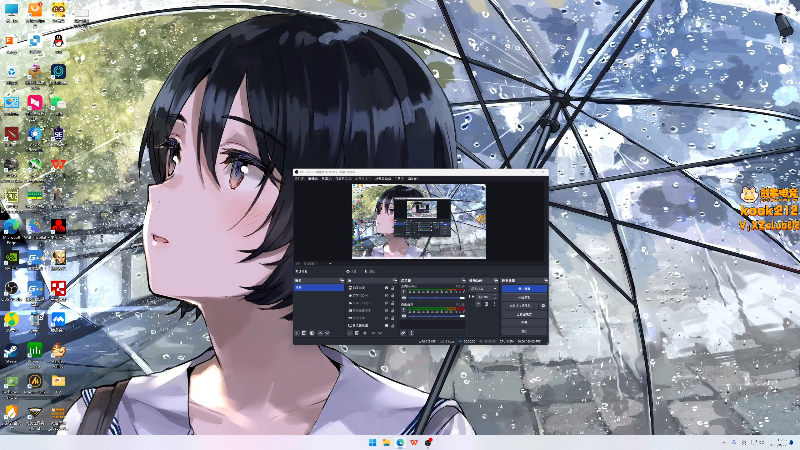This screenshot has width=800, height=450.
Task: Pop out the Audio Mixer dock
Action: point(464,281)
